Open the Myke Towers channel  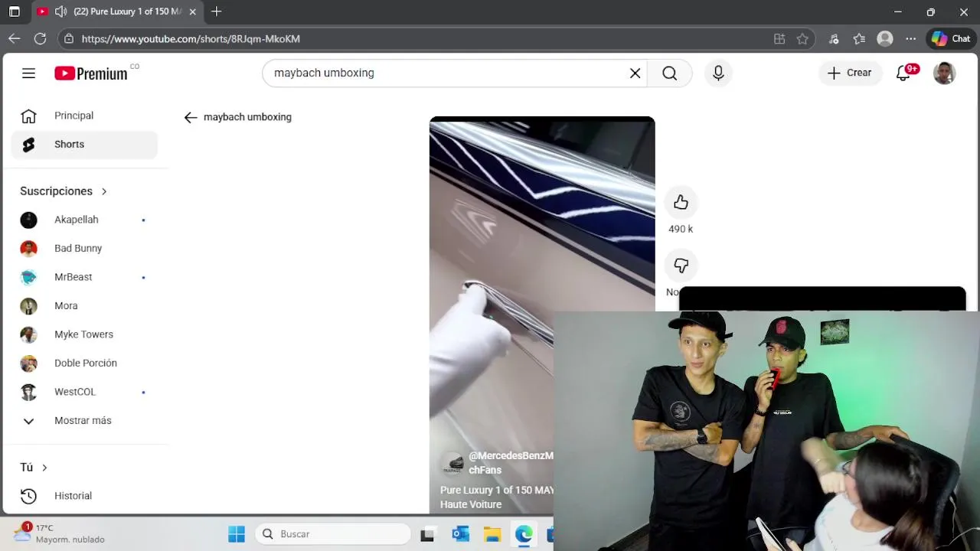84,334
